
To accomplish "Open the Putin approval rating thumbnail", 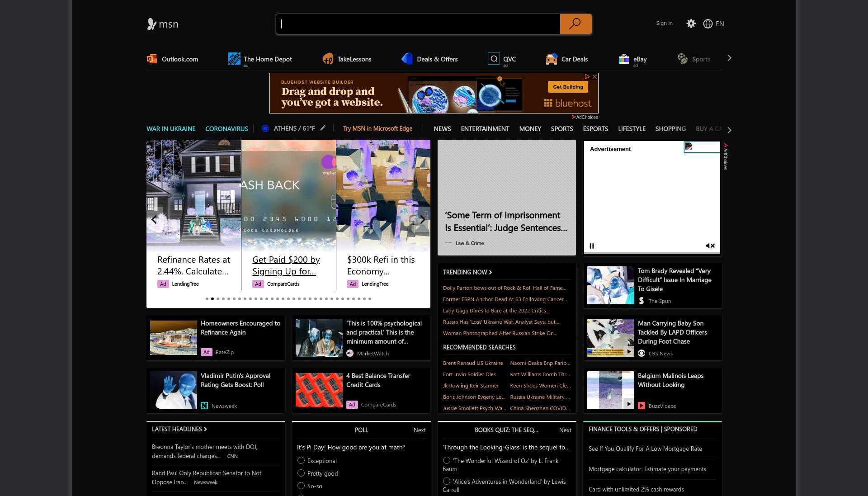I will point(173,390).
